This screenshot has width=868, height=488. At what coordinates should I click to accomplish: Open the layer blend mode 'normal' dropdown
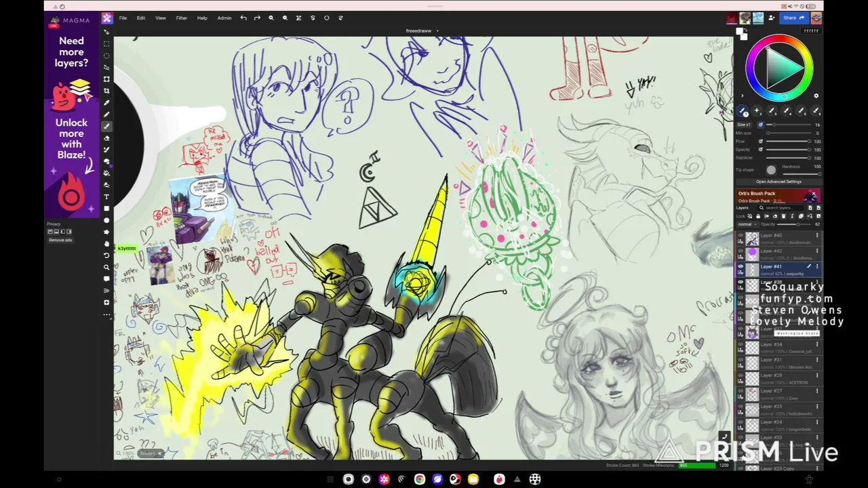(746, 224)
